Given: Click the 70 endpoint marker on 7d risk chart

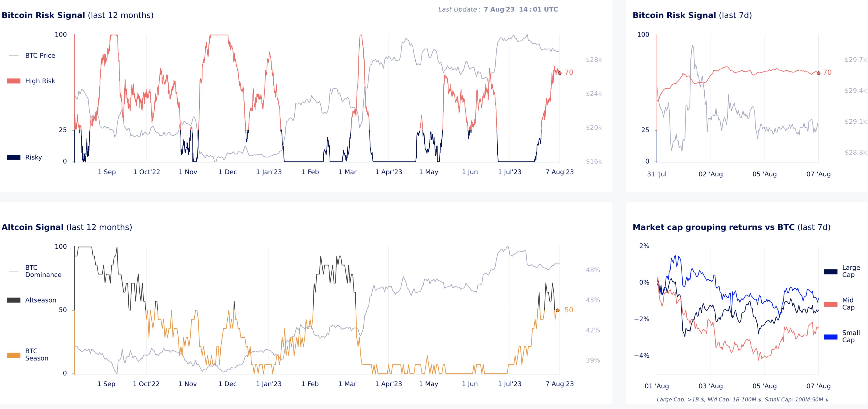Looking at the screenshot, I should [818, 73].
